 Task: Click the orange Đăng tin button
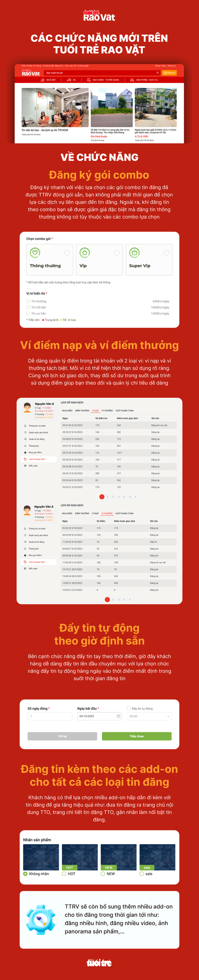(x=169, y=73)
